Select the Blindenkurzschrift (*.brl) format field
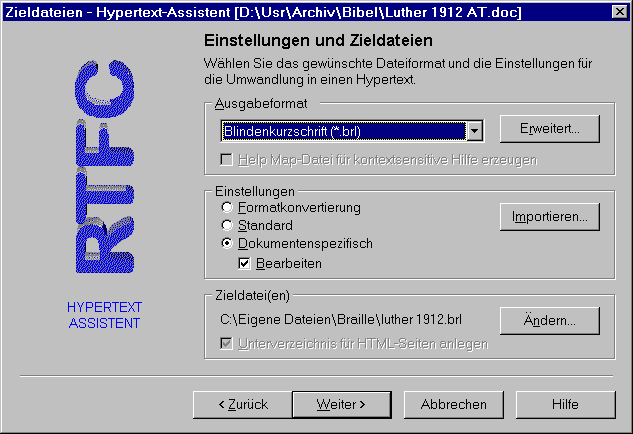The image size is (633, 434). click(342, 131)
